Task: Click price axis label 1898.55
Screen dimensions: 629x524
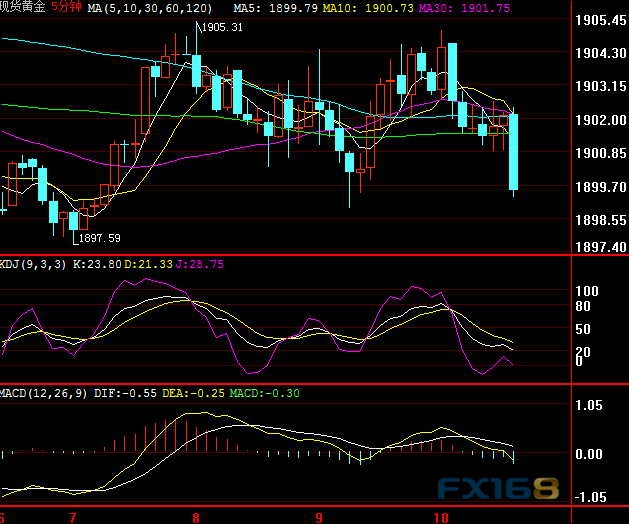Action: (x=601, y=220)
